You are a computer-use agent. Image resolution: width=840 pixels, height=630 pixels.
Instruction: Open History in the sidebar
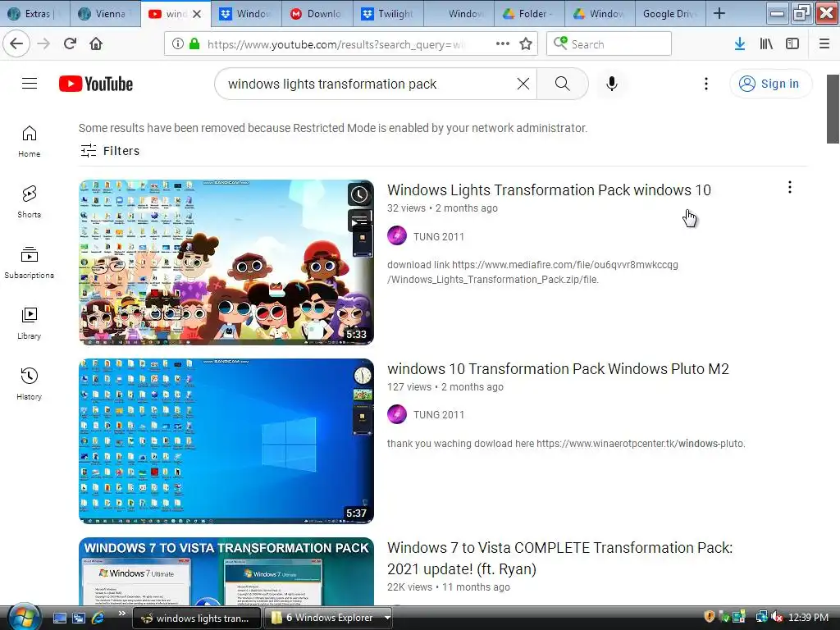30,384
